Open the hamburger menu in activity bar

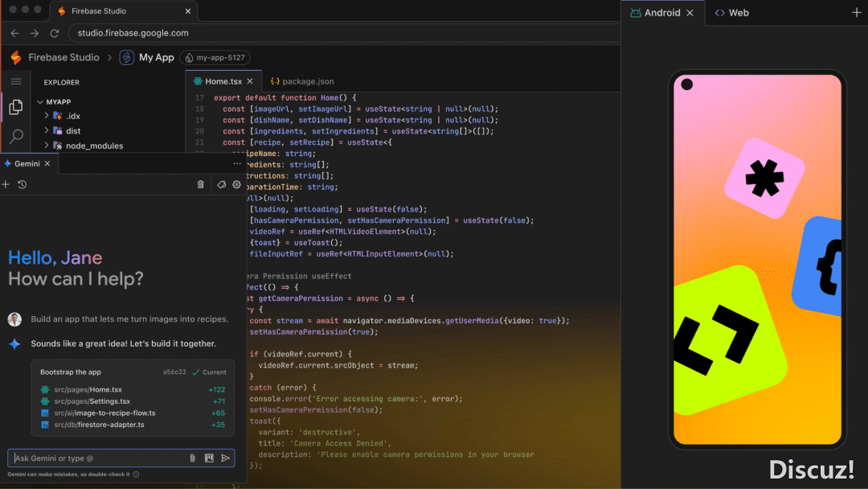coord(16,82)
